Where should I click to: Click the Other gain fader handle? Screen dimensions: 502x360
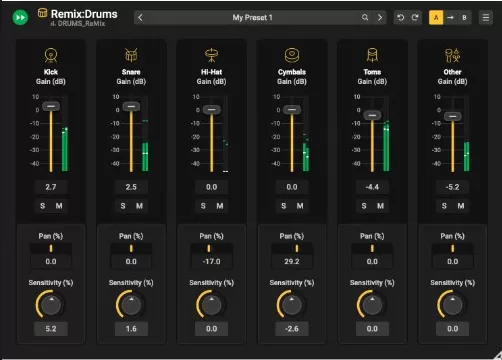453,116
